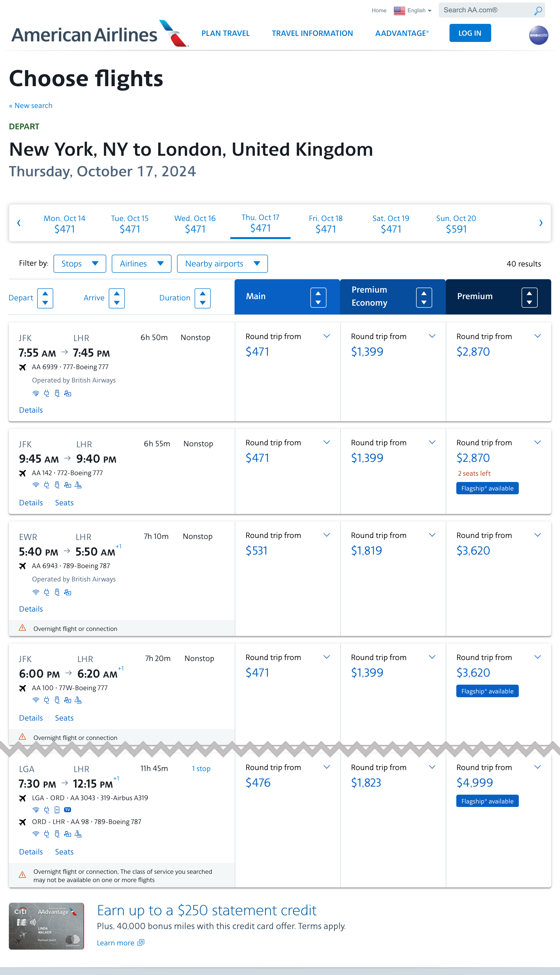Click the USB charging icon on AA 6943

[x=57, y=592]
